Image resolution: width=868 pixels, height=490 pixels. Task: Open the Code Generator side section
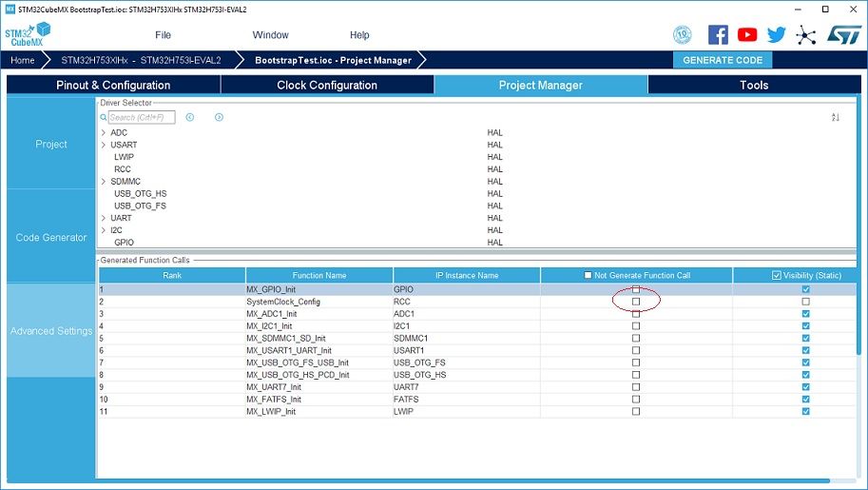(51, 237)
